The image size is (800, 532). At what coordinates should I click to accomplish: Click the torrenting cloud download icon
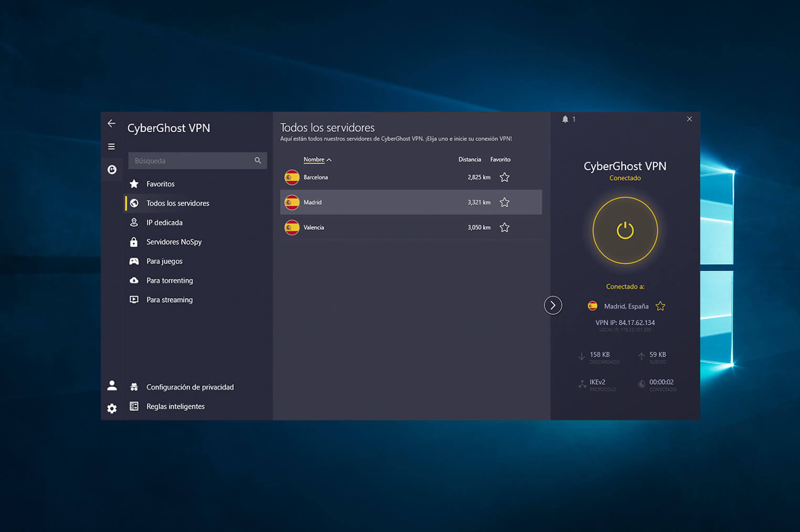134,280
